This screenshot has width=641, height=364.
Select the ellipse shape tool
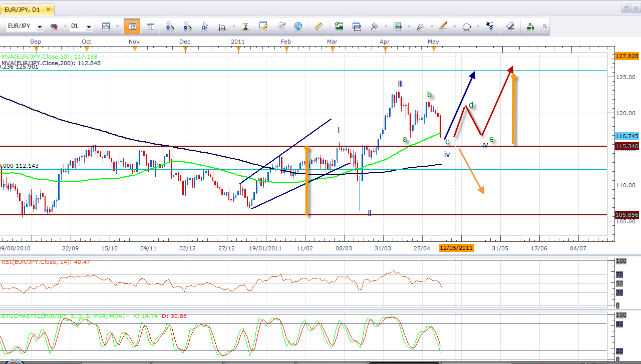pos(467,27)
